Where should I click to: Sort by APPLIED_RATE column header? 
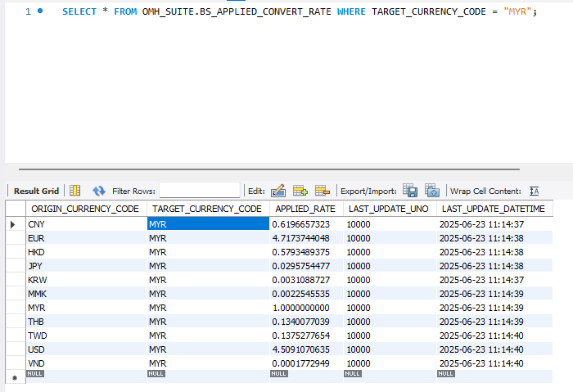click(305, 209)
